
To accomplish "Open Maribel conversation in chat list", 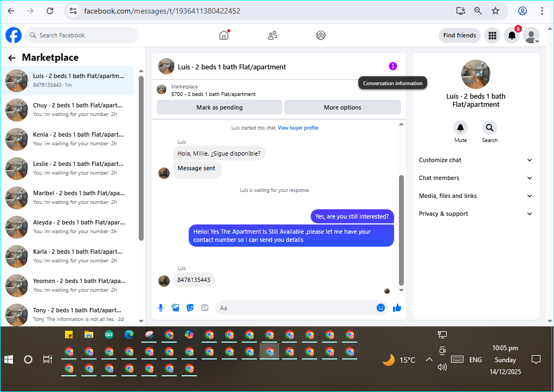I will [68, 198].
